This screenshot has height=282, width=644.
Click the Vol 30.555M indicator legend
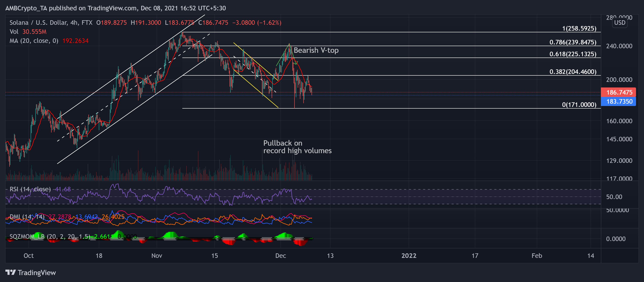coord(28,32)
